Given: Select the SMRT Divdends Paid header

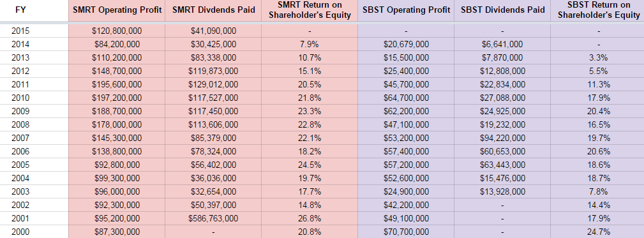Looking at the screenshot, I should [214, 10].
